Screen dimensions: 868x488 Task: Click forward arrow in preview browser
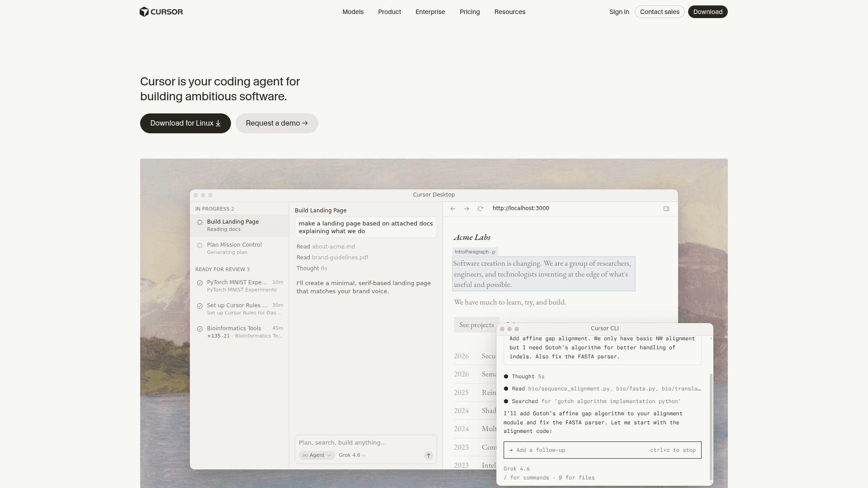[x=467, y=209]
